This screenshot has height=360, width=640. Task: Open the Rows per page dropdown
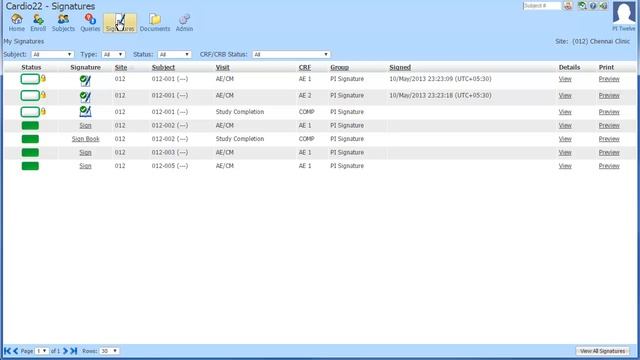click(109, 351)
